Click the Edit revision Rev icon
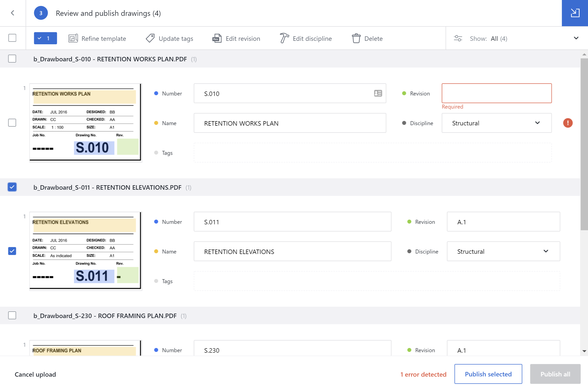Viewport: 588px width, 391px height. [217, 38]
